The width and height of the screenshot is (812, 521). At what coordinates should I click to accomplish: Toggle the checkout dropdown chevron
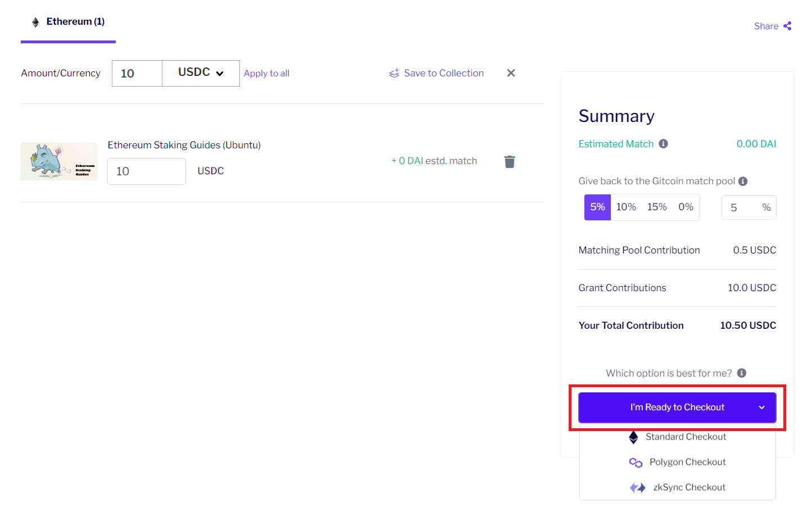tap(761, 407)
